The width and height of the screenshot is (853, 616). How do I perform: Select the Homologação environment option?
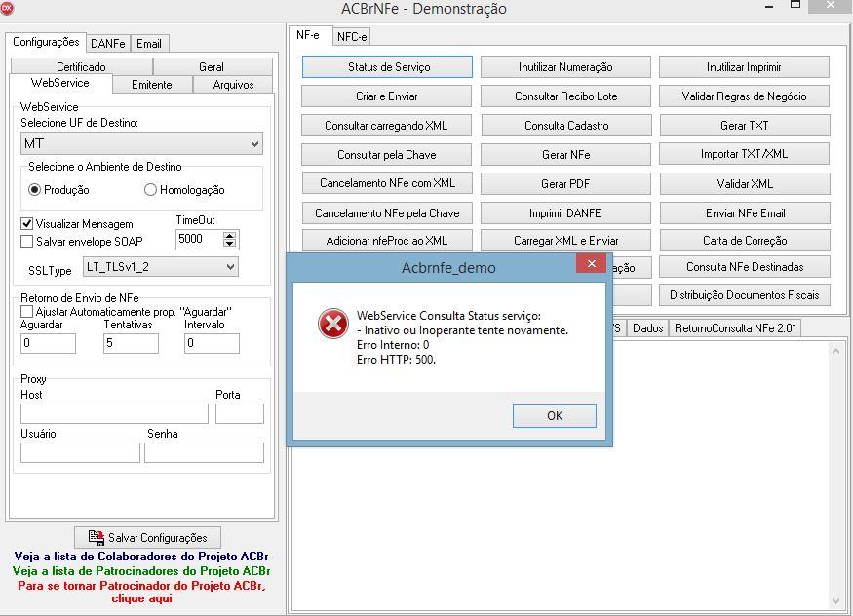pyautogui.click(x=151, y=190)
